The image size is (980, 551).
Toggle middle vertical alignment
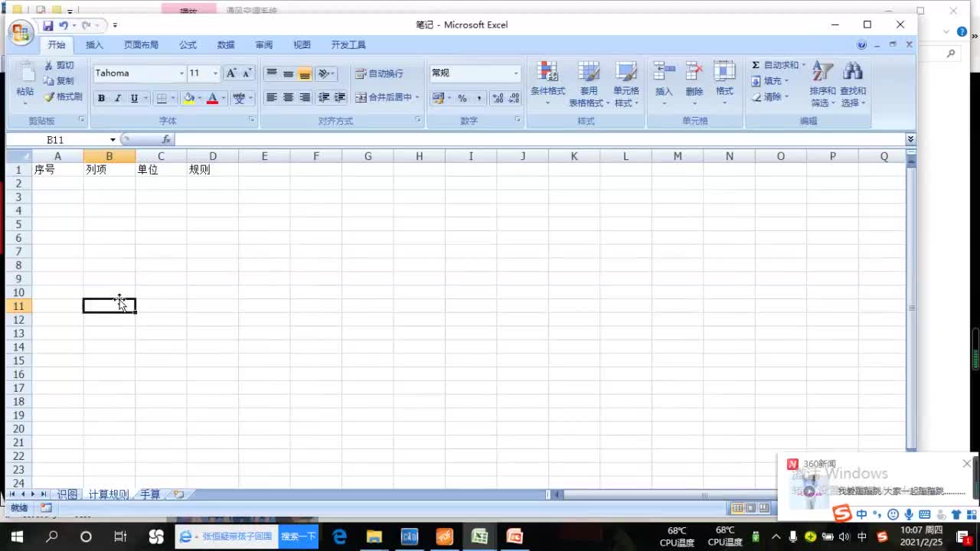[288, 73]
